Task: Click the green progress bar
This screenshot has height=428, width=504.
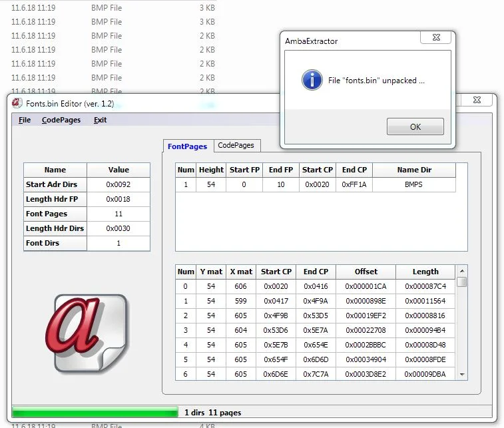Action: tap(95, 412)
